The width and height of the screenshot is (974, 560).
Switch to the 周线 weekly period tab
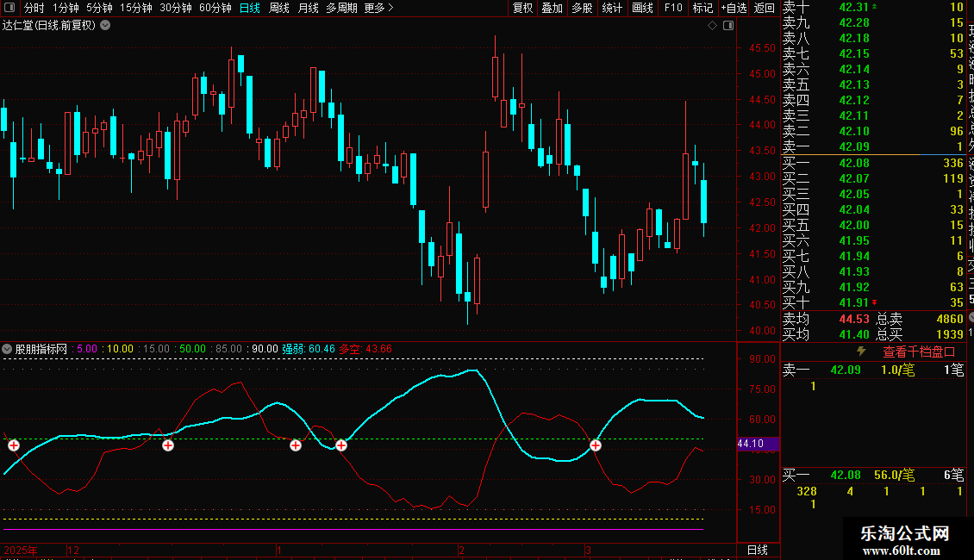(279, 8)
